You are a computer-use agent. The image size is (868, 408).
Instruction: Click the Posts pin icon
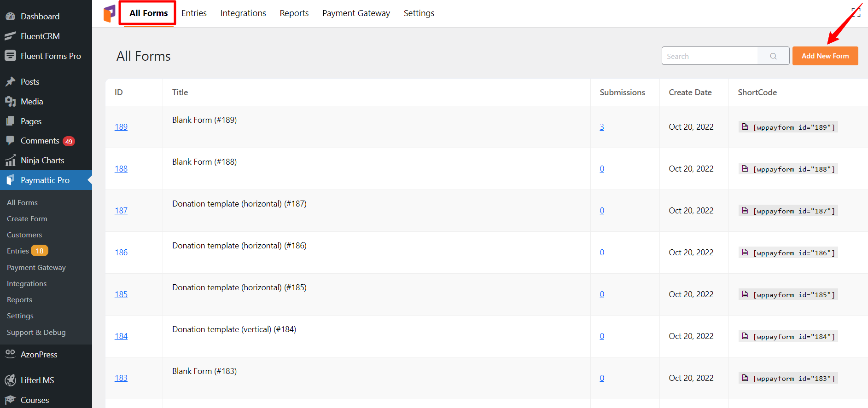pos(10,81)
